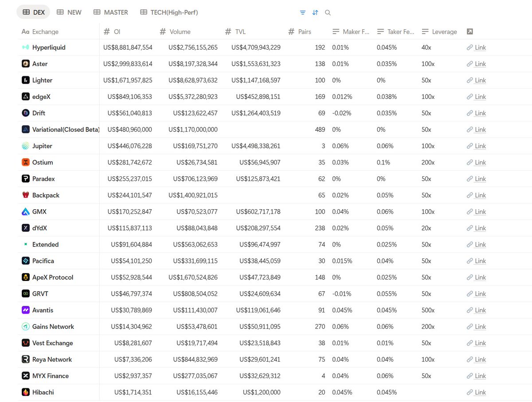Click TVL value US$1,200,000
Image resolution: width=532 pixels, height=402 pixels.
pyautogui.click(x=262, y=392)
